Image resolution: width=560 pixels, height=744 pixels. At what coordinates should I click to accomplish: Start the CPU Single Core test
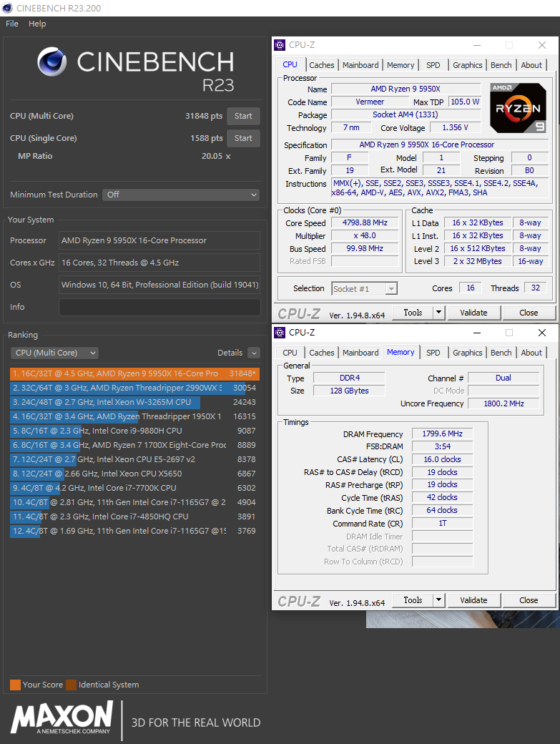(x=243, y=139)
